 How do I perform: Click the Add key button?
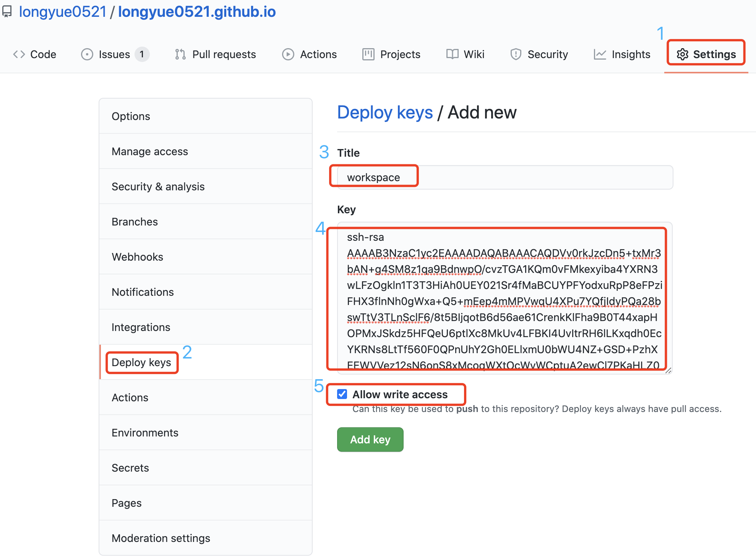tap(370, 439)
